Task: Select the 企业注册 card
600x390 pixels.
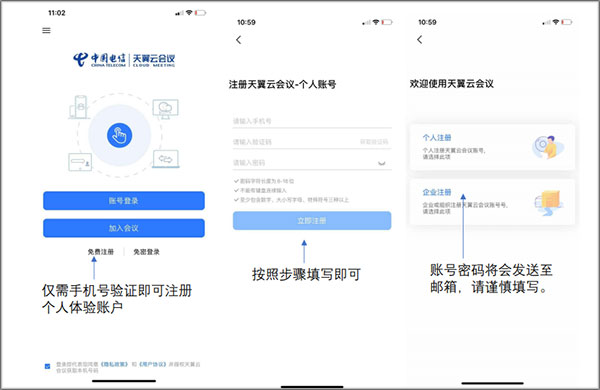Action: [492, 202]
